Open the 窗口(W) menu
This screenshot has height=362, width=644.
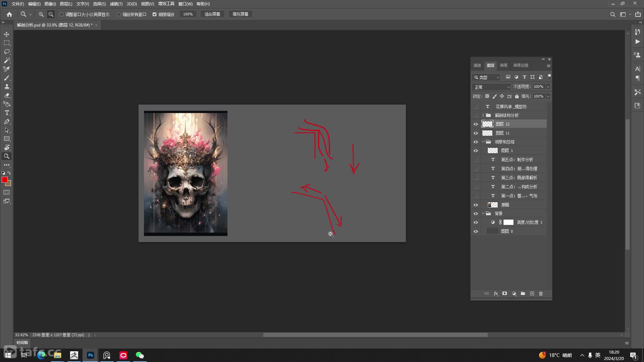click(185, 4)
